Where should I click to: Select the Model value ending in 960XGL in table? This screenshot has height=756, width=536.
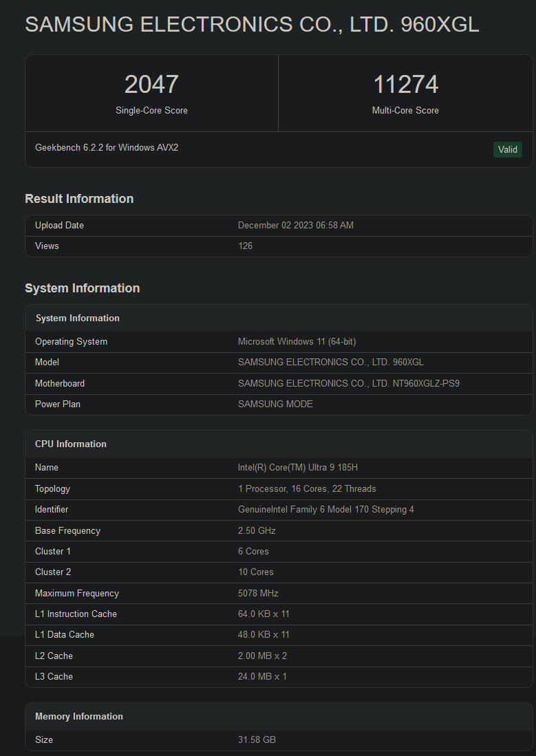tap(330, 362)
